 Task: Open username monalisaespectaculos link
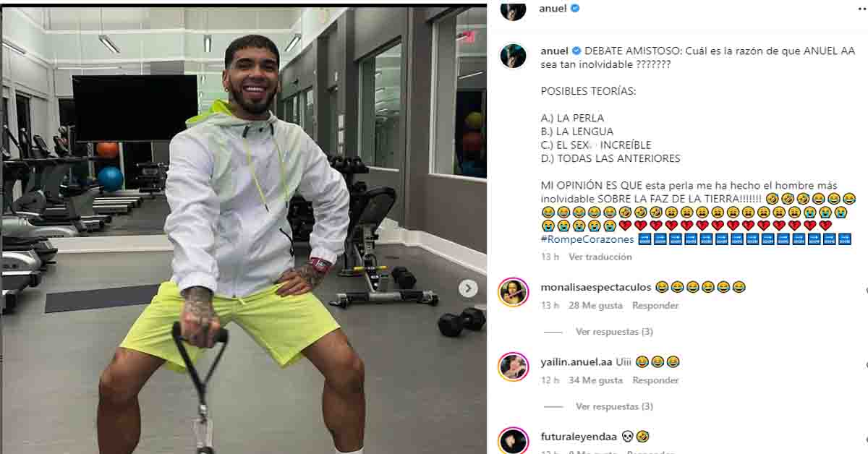pos(596,287)
